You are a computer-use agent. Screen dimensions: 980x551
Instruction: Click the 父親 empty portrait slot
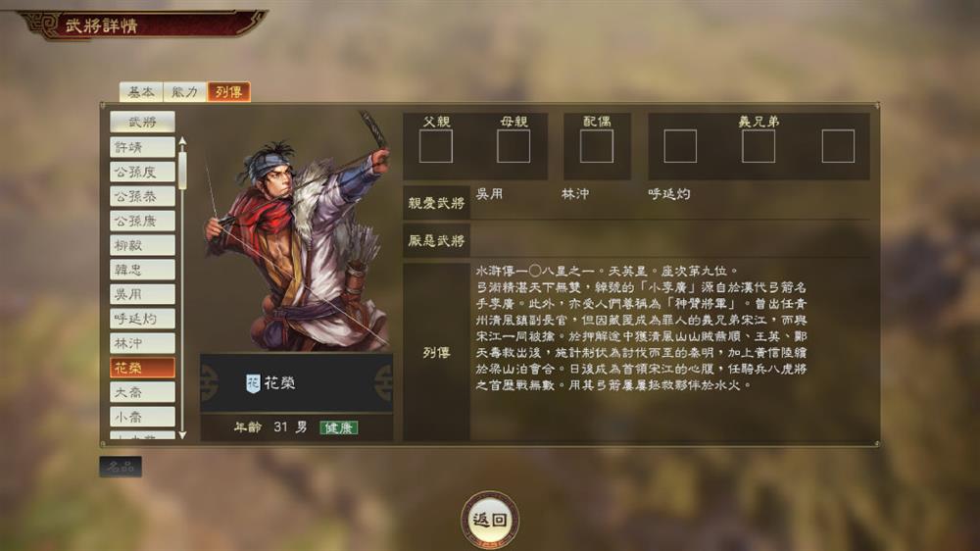pyautogui.click(x=436, y=146)
